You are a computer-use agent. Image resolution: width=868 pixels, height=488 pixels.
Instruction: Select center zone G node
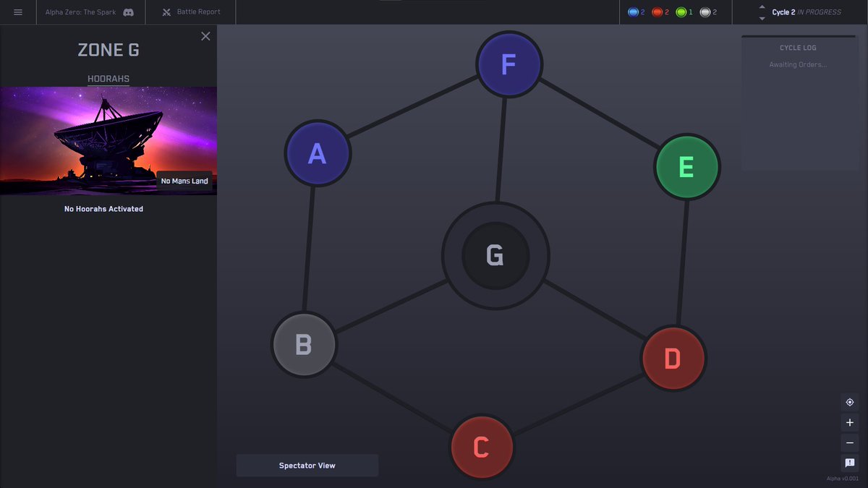coord(495,255)
